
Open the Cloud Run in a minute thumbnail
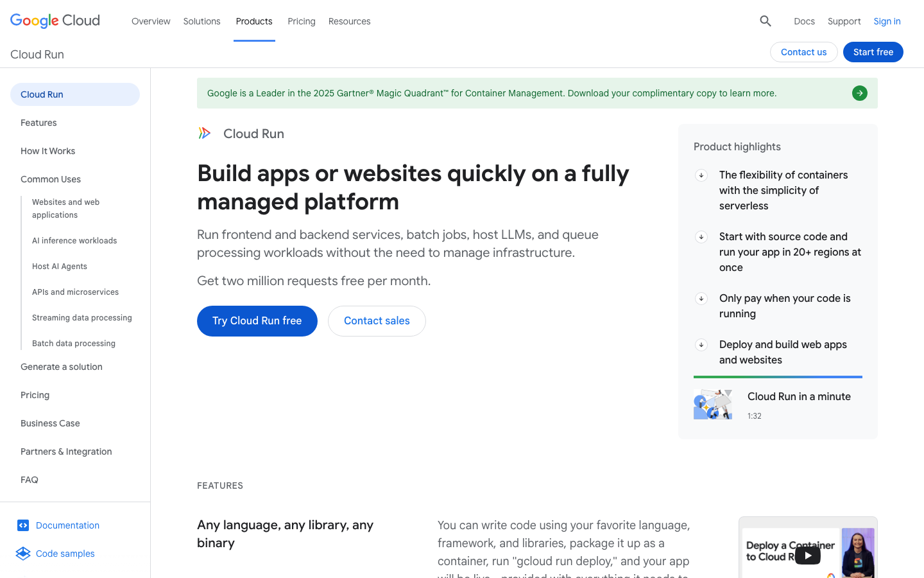pos(713,404)
